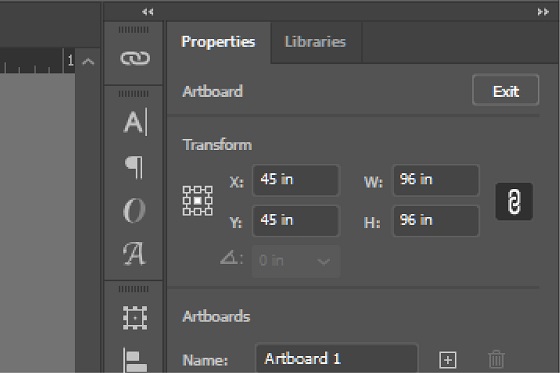Open the Links panel icon

pyautogui.click(x=135, y=58)
